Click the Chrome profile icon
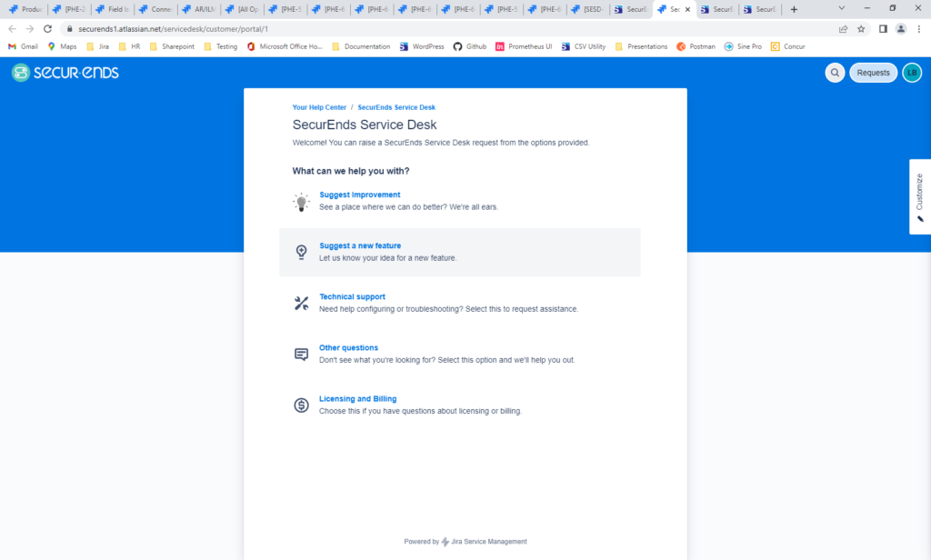931x560 pixels. point(901,28)
